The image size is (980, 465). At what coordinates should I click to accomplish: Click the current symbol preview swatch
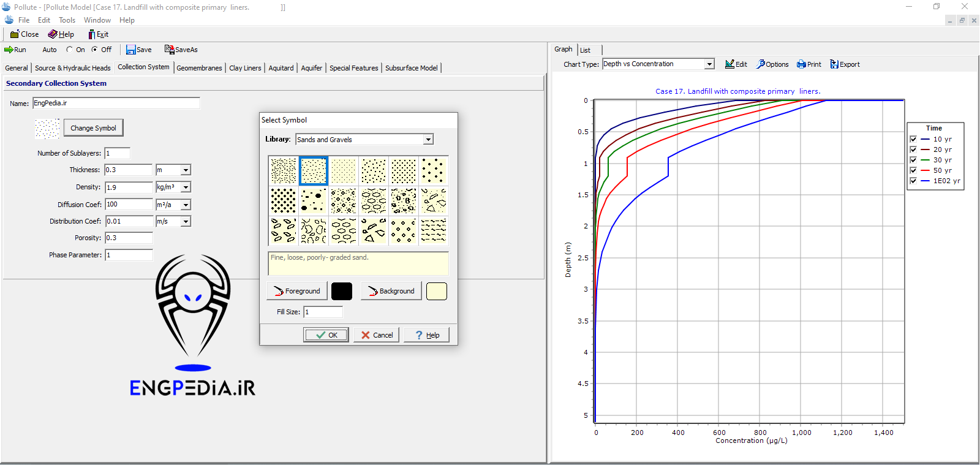pyautogui.click(x=47, y=129)
